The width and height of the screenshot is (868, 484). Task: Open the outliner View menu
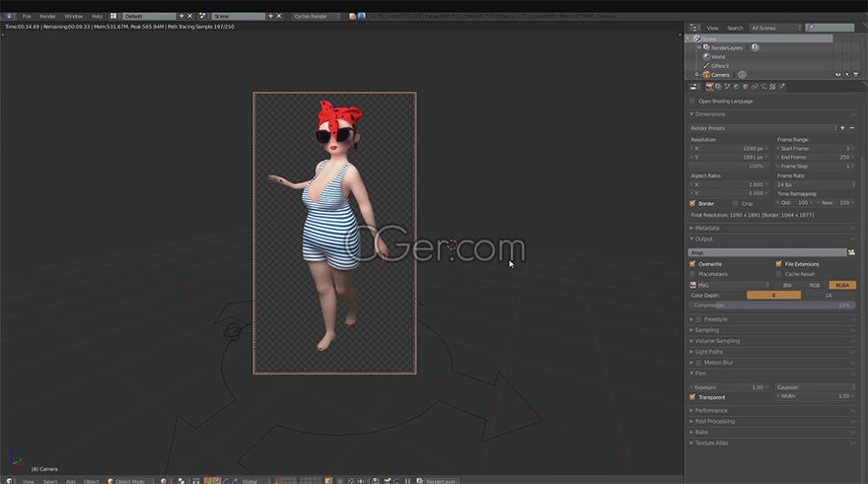pos(712,28)
